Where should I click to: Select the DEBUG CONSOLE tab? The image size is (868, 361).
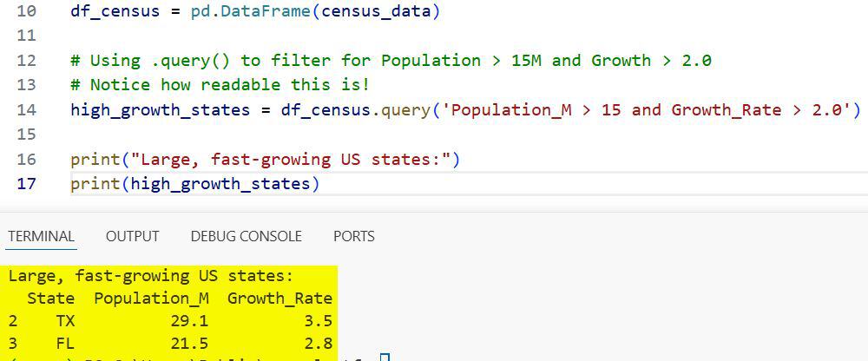247,236
